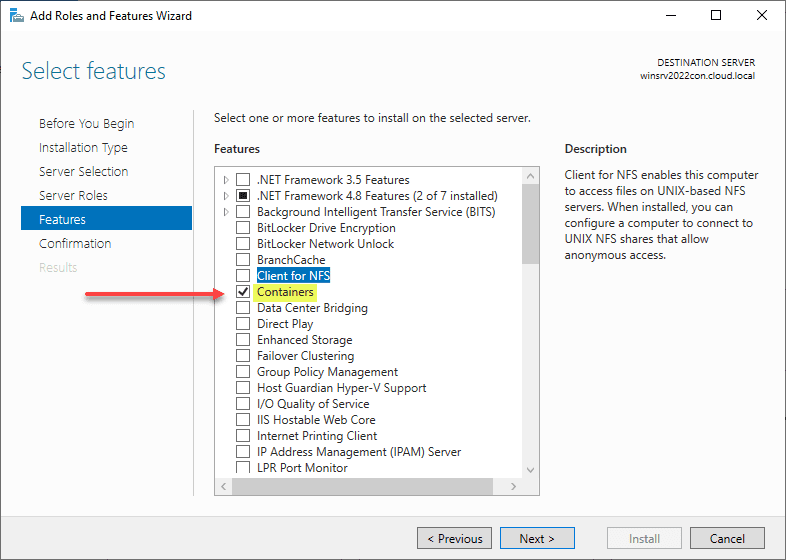Tick the BitLocker Drive Encryption checkbox
Screen dimensions: 786x560
click(x=243, y=228)
